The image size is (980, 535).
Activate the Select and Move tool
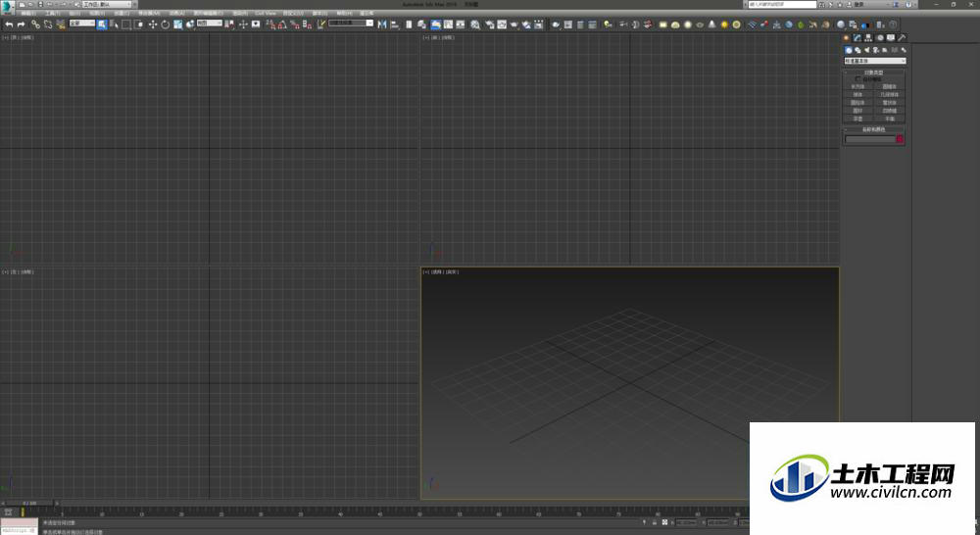point(153,24)
